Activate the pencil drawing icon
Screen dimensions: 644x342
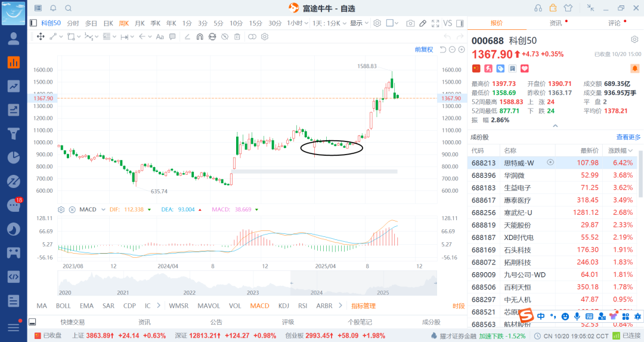(423, 23)
